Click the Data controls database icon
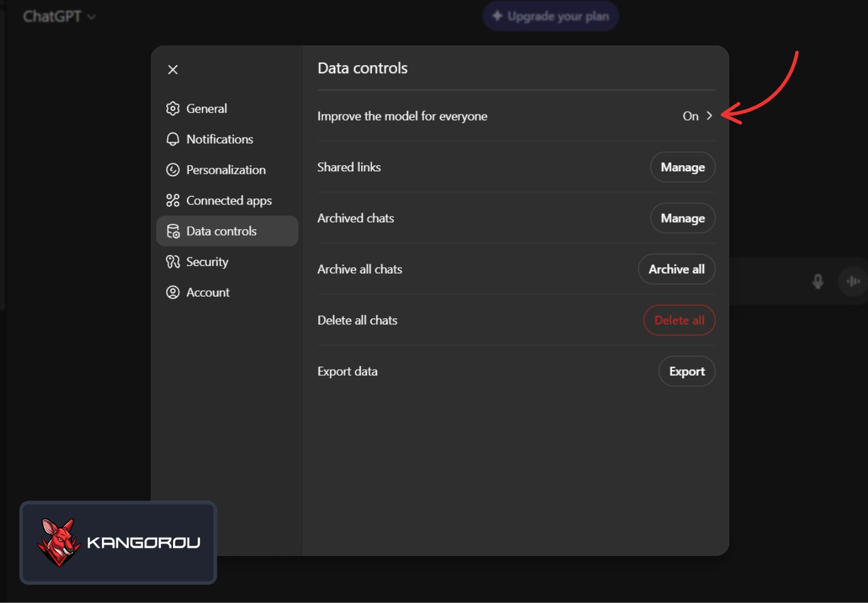Image resolution: width=868 pixels, height=603 pixels. pos(173,232)
